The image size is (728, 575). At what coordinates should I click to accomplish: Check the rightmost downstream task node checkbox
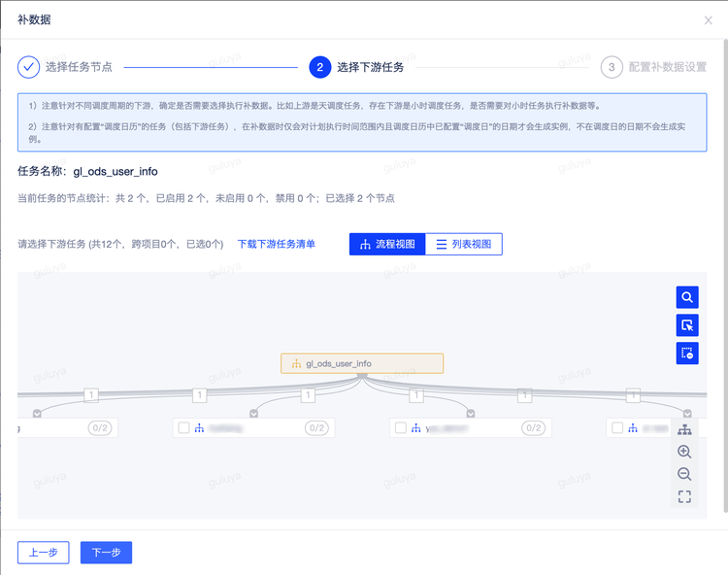point(617,427)
